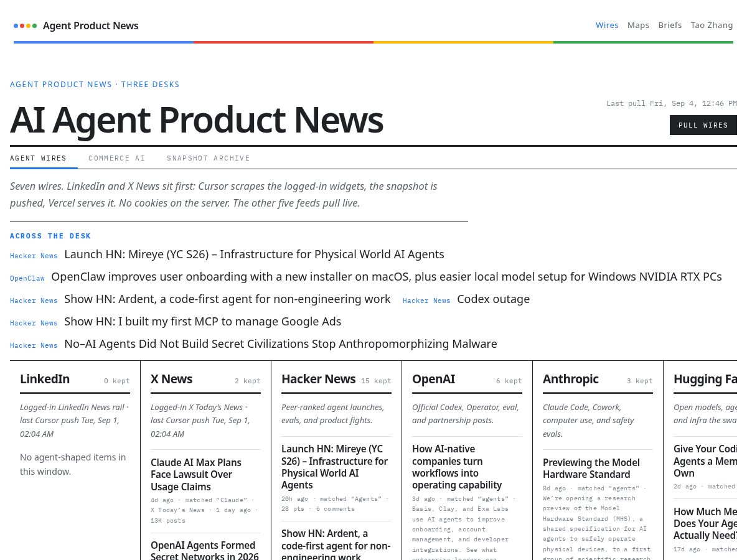
Task: Click '15 kept' count in Hacker News column
Action: pos(376,381)
